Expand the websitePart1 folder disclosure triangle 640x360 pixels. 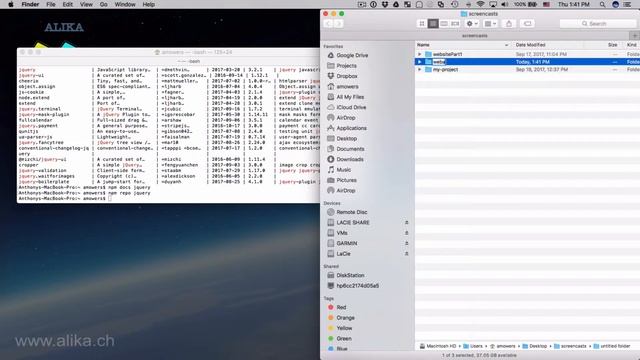click(419, 54)
